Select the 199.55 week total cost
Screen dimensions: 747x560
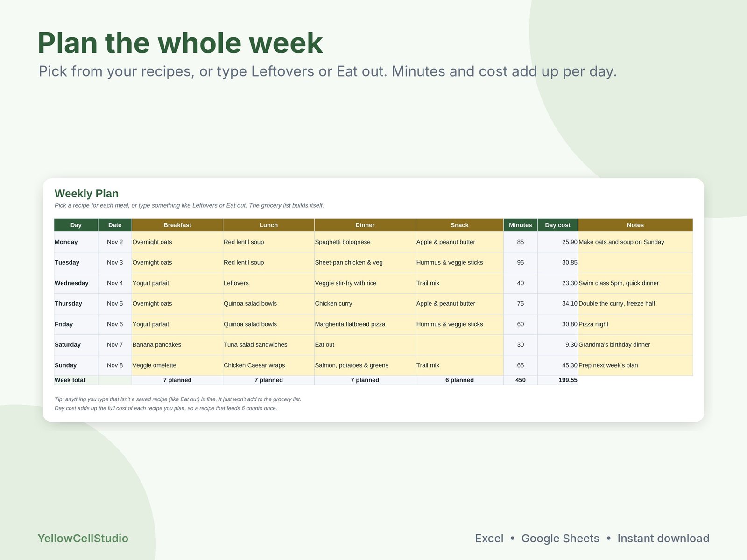point(558,380)
